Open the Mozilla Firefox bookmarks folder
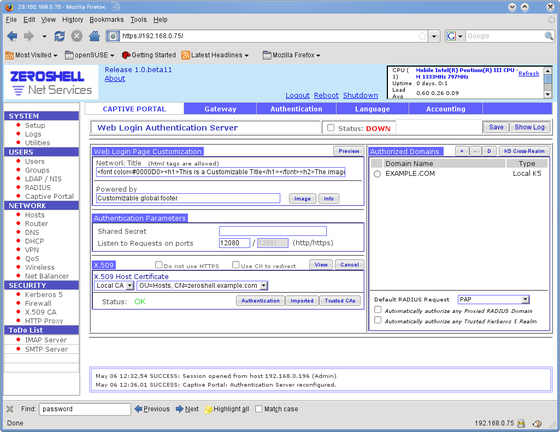The image size is (560, 432). pos(291,55)
